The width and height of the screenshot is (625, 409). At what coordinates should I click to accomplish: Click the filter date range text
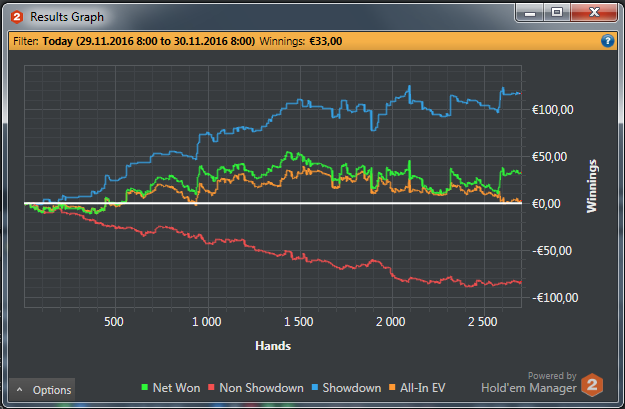(x=149, y=41)
